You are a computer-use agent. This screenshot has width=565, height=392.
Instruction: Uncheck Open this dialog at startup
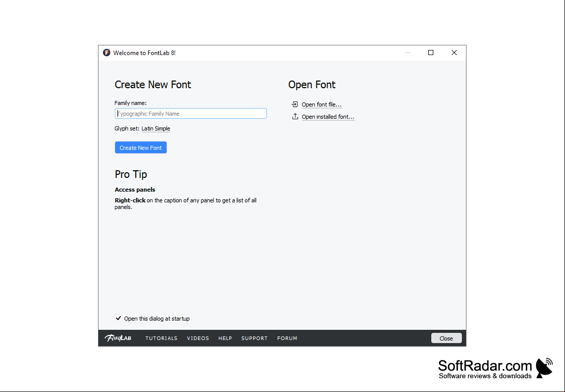pyautogui.click(x=118, y=318)
